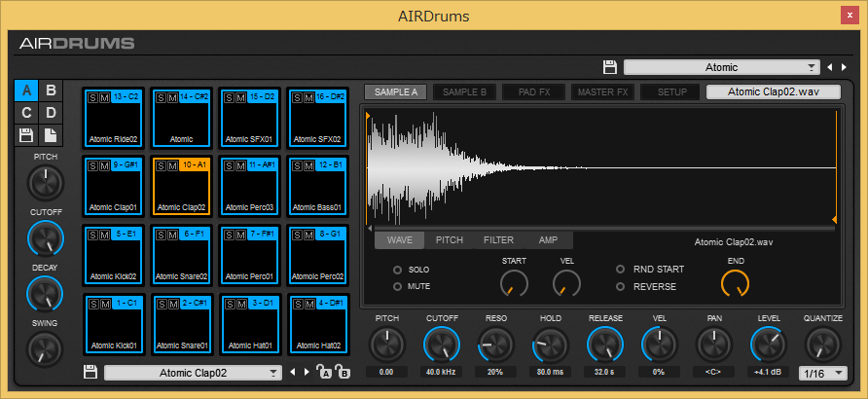868x399 pixels.
Task: Mute pad 6 - F1 Atomic Snare02
Action: [172, 235]
